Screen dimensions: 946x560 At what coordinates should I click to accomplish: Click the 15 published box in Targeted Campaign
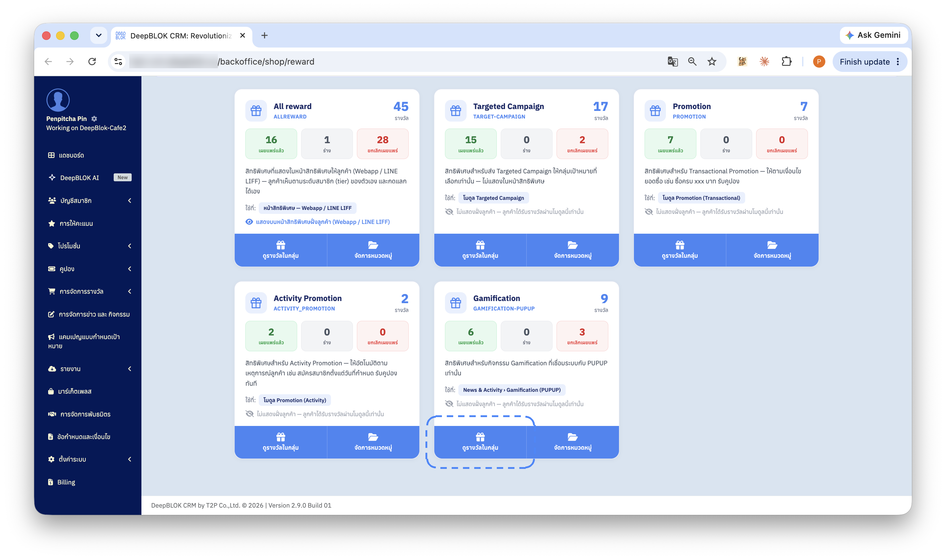pos(471,144)
